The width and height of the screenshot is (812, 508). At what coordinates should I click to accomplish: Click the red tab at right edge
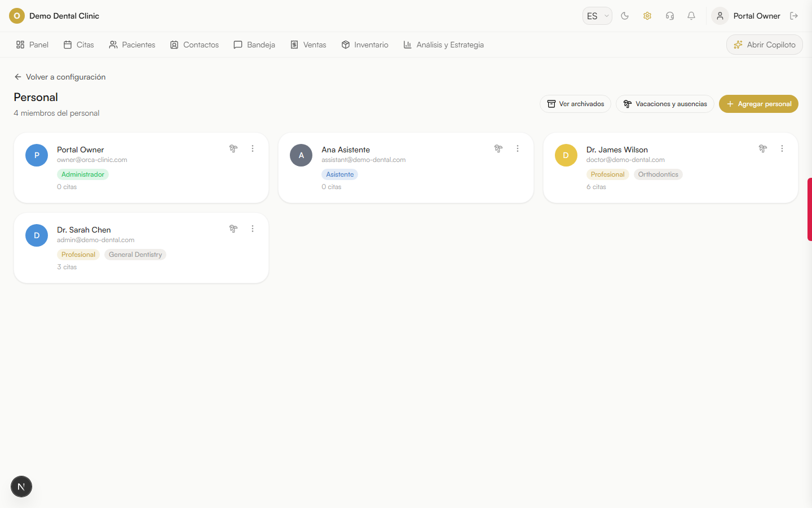(810, 209)
